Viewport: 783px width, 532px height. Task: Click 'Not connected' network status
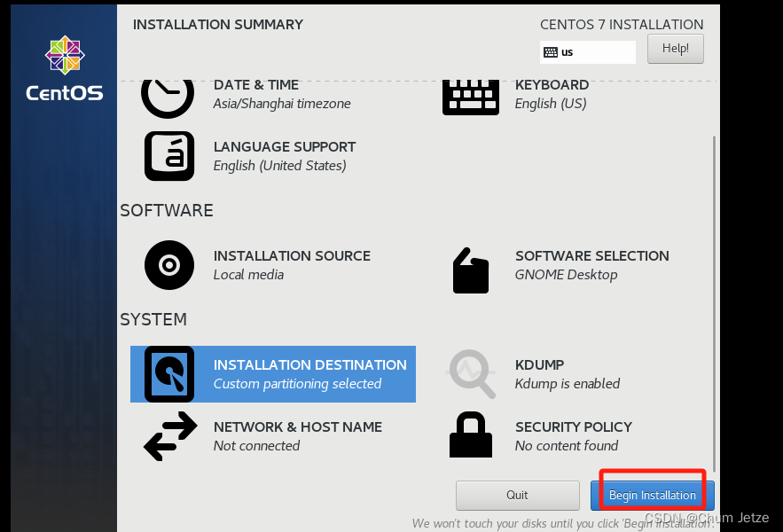[256, 446]
